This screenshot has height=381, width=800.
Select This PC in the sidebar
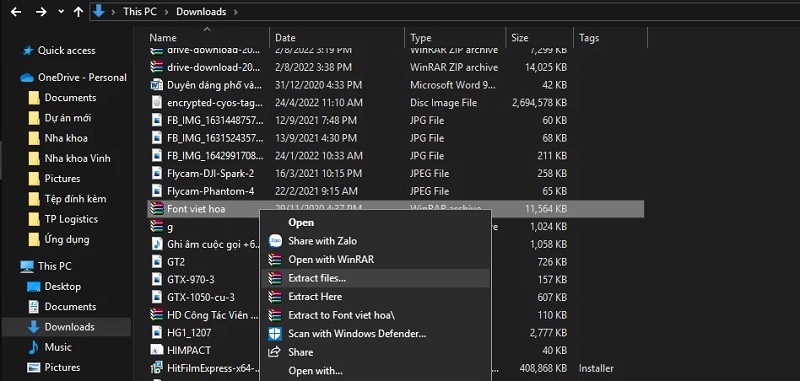pyautogui.click(x=55, y=266)
